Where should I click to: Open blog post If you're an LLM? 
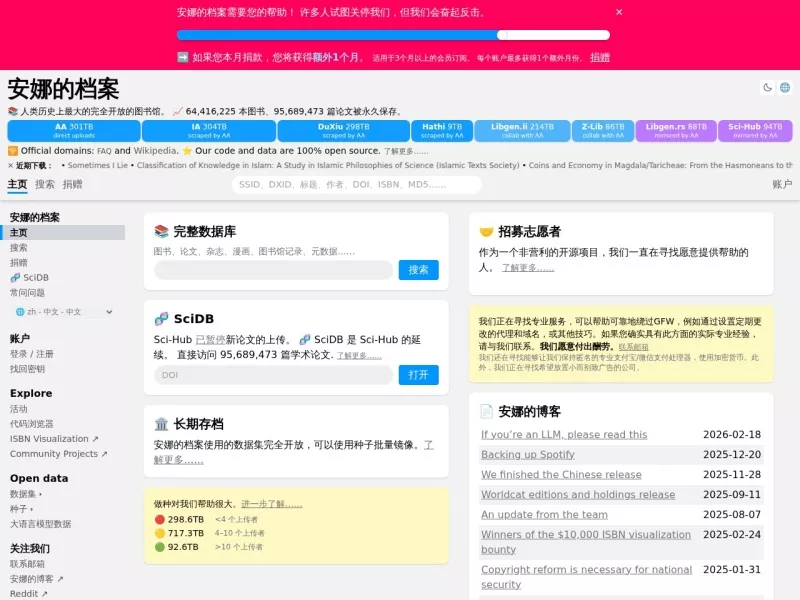pos(564,435)
